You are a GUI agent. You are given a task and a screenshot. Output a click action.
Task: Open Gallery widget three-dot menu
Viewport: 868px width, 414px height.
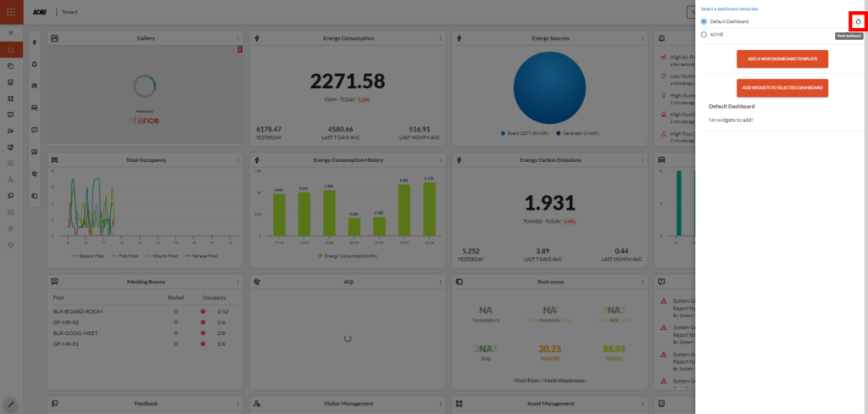coord(239,39)
